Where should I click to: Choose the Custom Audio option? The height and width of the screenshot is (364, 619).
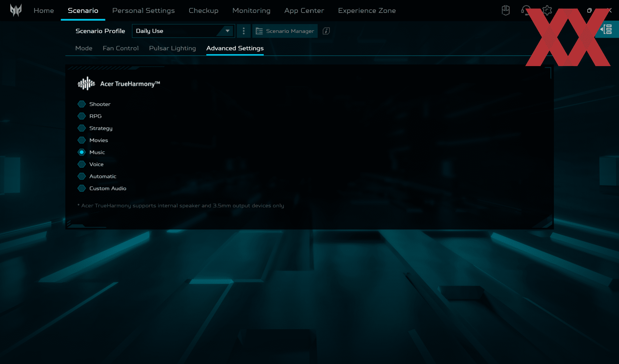pyautogui.click(x=82, y=188)
